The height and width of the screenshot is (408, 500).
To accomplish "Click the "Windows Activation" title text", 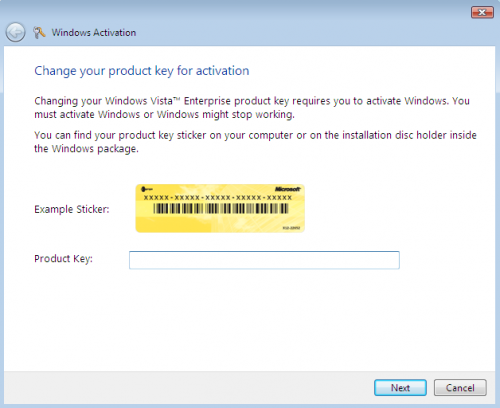I will [94, 33].
